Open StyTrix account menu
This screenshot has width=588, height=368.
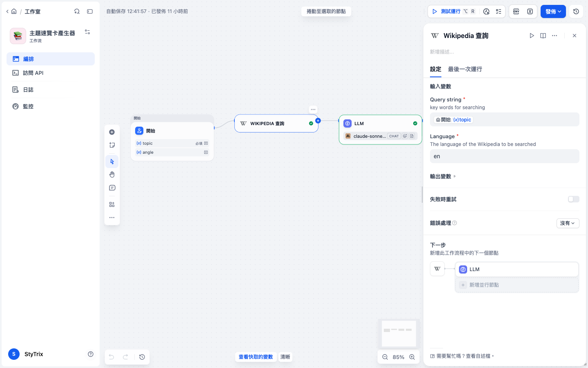[x=26, y=354]
